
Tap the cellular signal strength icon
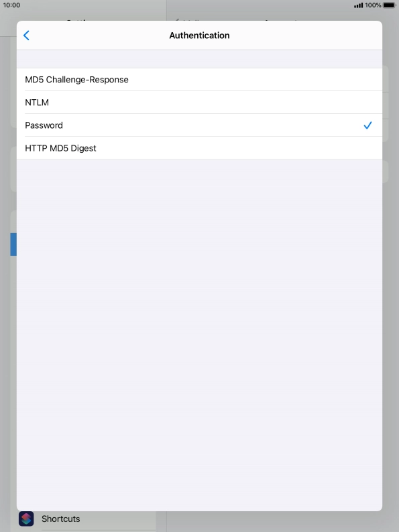coord(358,5)
